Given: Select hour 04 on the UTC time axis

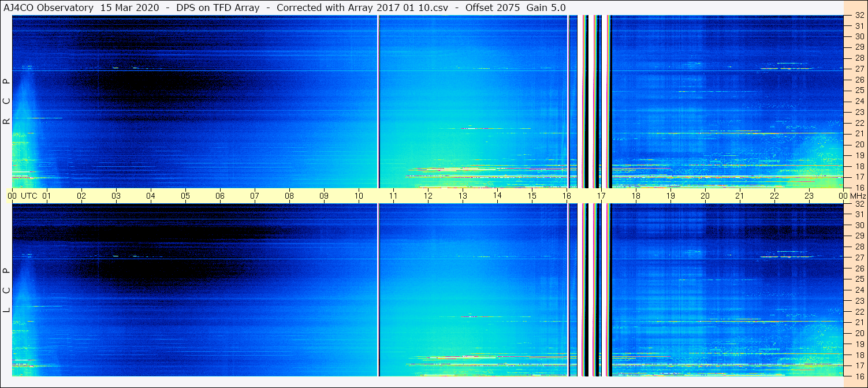Looking at the screenshot, I should pyautogui.click(x=151, y=196).
